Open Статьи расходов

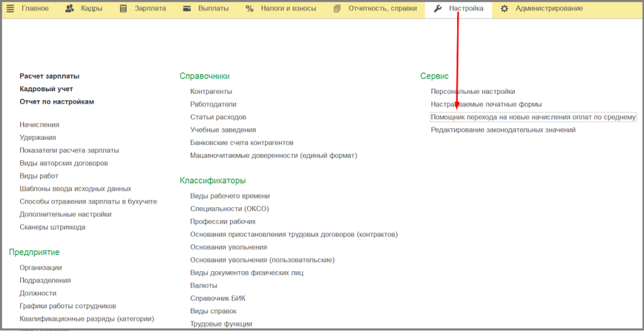click(x=218, y=117)
